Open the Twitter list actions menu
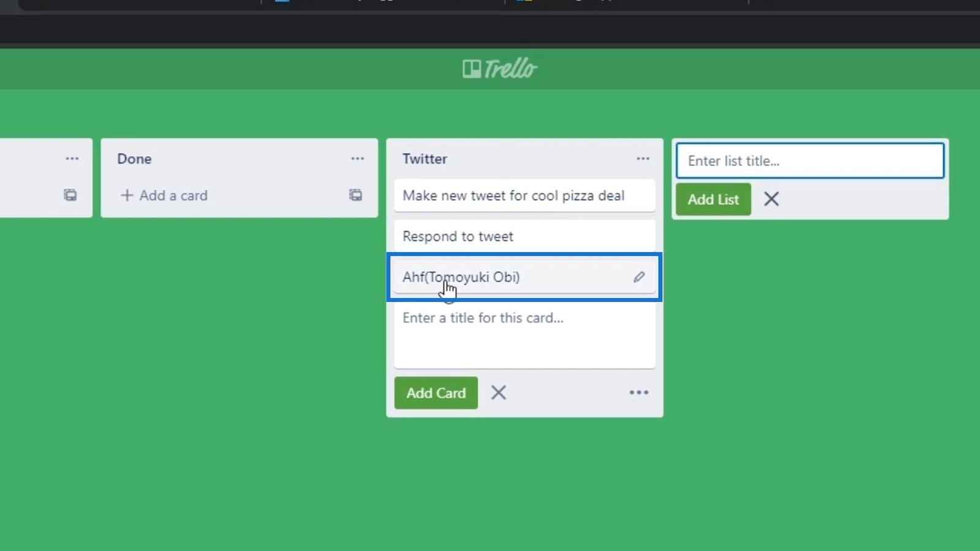Screen dimensions: 980x551 pos(643,159)
